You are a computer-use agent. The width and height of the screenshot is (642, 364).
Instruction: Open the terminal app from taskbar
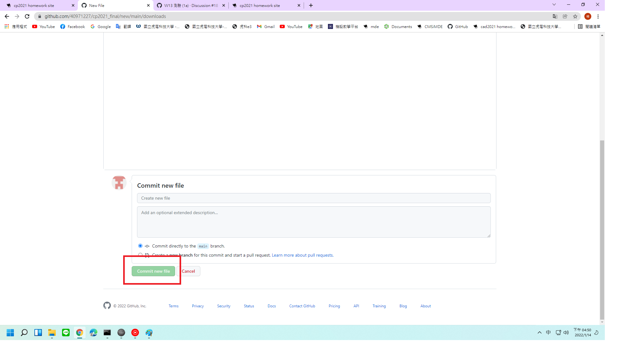[x=107, y=333]
